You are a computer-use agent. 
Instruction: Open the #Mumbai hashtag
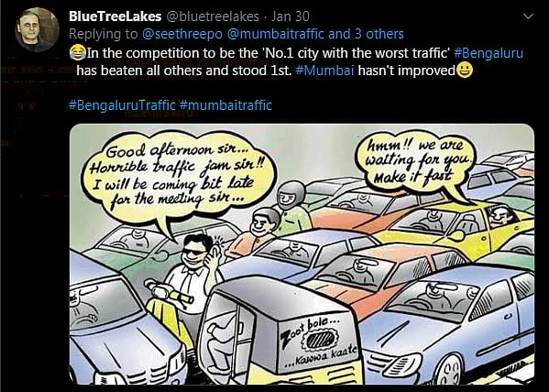pos(324,71)
